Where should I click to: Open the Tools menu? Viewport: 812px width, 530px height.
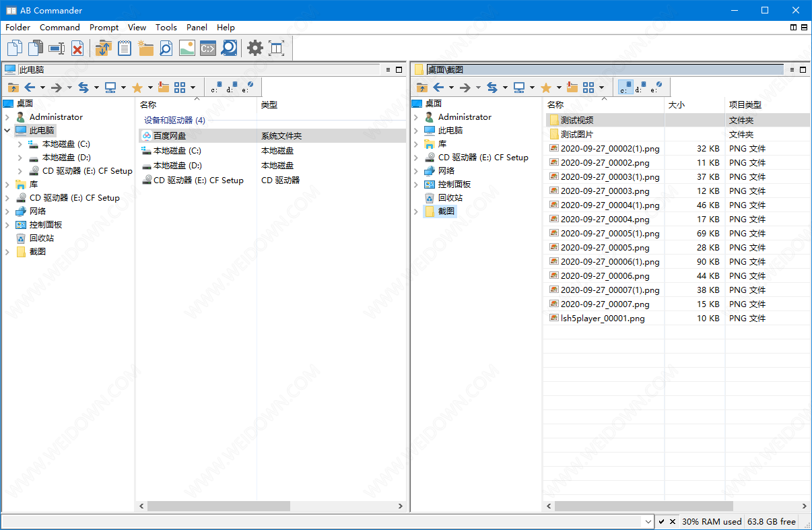tap(166, 28)
